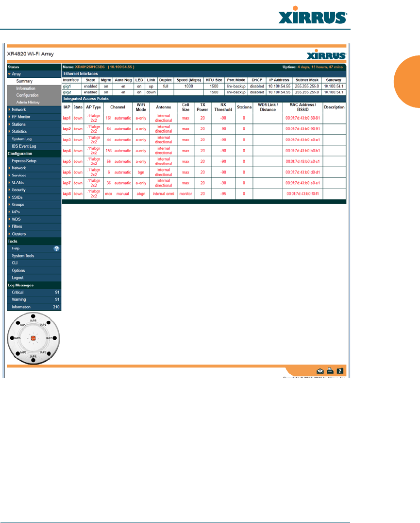Open the Filters configuration menu
This screenshot has width=420, height=523.
coord(17,227)
